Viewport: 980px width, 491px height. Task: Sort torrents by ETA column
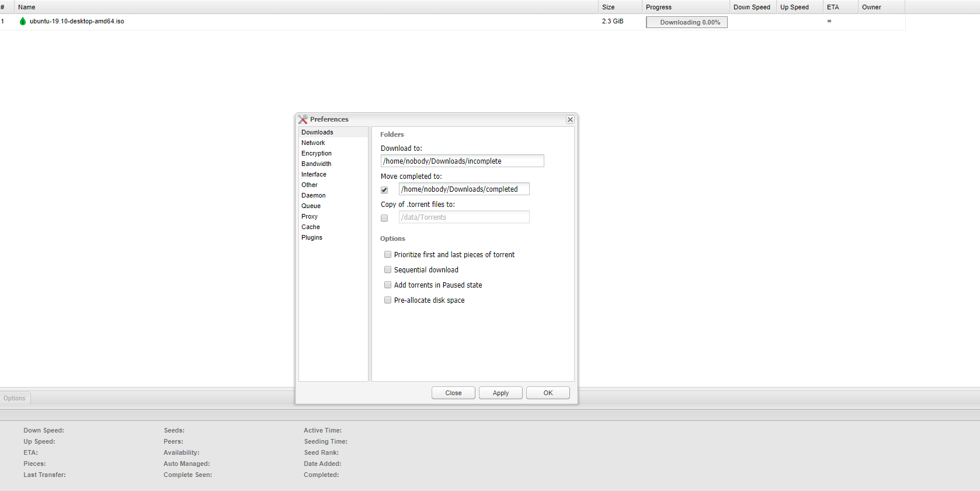tap(841, 7)
